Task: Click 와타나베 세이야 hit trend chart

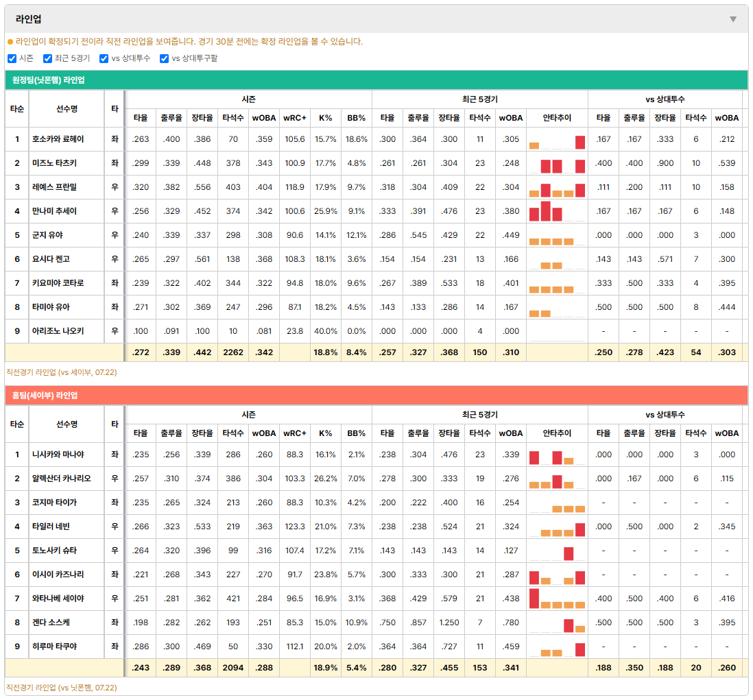Action: 557,599
